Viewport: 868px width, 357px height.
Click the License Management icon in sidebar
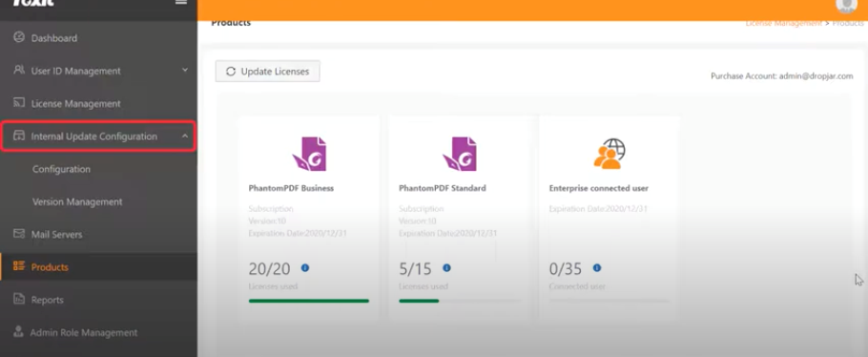pos(19,103)
